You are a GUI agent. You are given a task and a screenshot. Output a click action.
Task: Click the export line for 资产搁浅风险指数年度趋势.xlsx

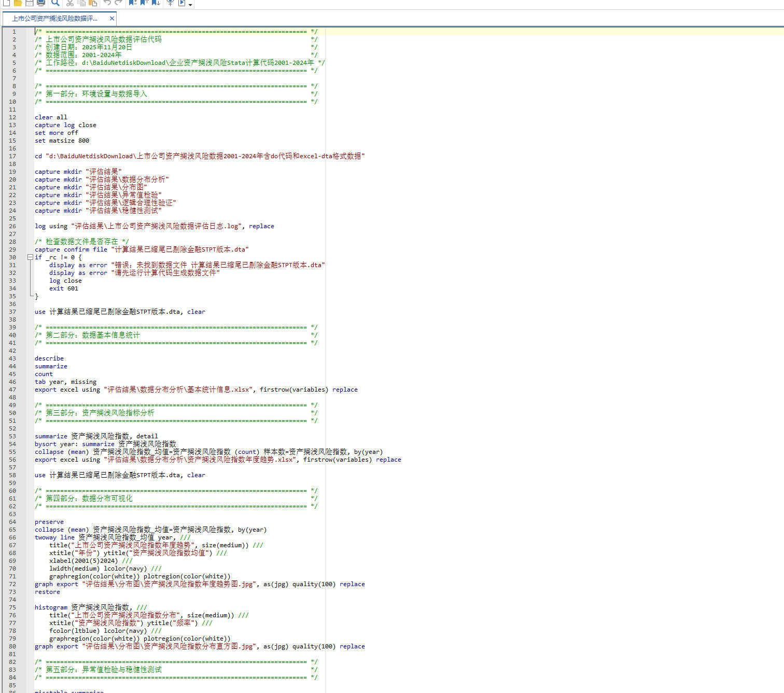click(x=218, y=460)
